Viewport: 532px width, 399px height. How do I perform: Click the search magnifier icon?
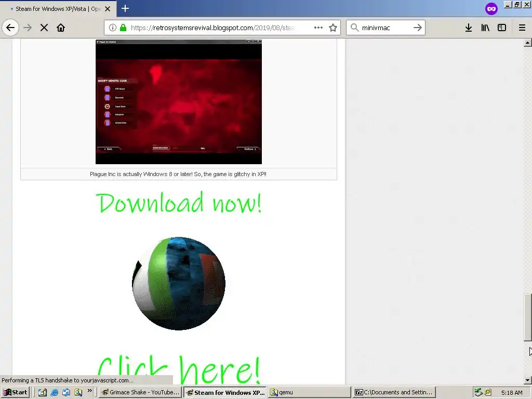[354, 28]
